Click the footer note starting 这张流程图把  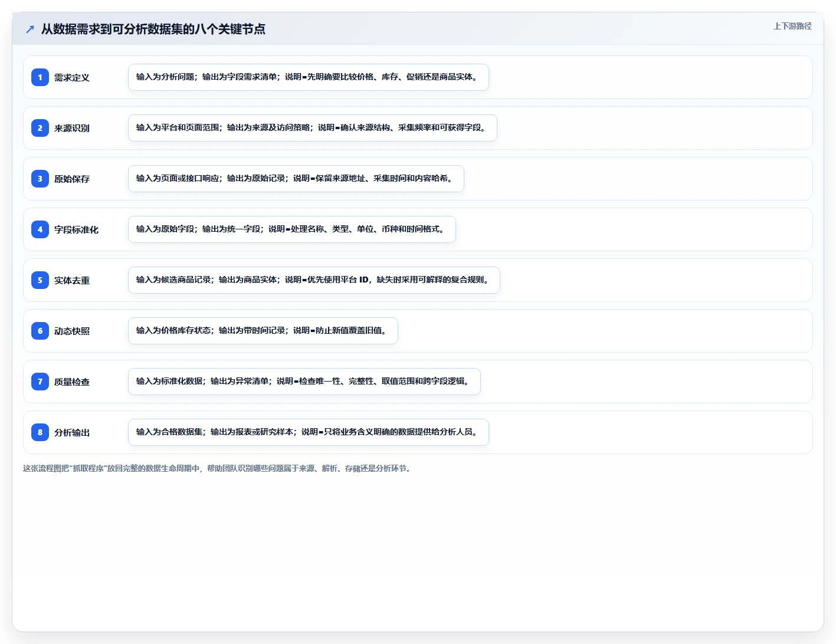pos(218,468)
